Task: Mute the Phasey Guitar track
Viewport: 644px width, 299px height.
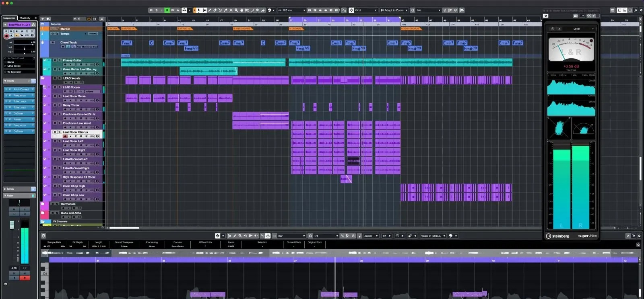Action: point(55,60)
